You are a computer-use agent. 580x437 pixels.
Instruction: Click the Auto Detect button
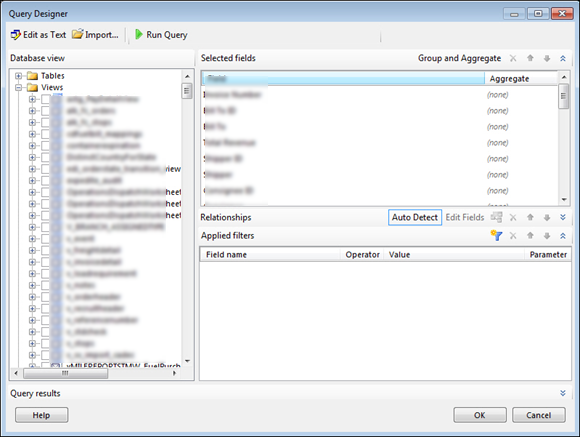415,217
